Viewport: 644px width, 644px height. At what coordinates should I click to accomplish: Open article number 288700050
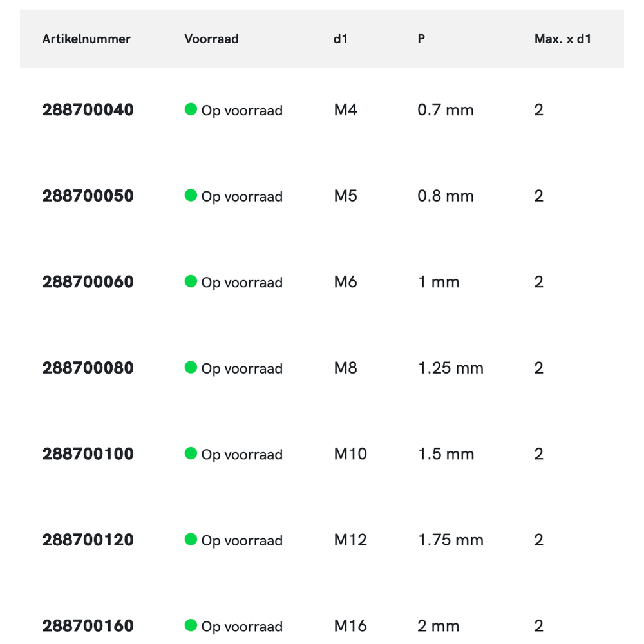pyautogui.click(x=88, y=196)
